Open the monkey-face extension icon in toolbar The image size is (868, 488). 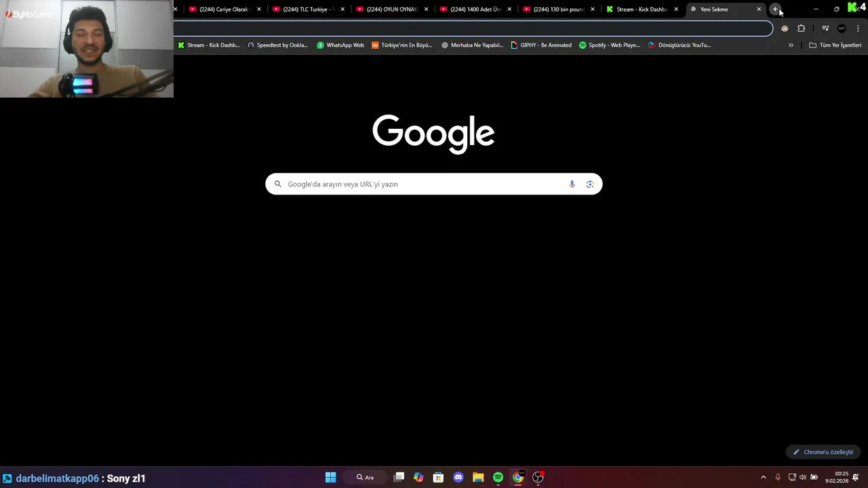point(785,28)
